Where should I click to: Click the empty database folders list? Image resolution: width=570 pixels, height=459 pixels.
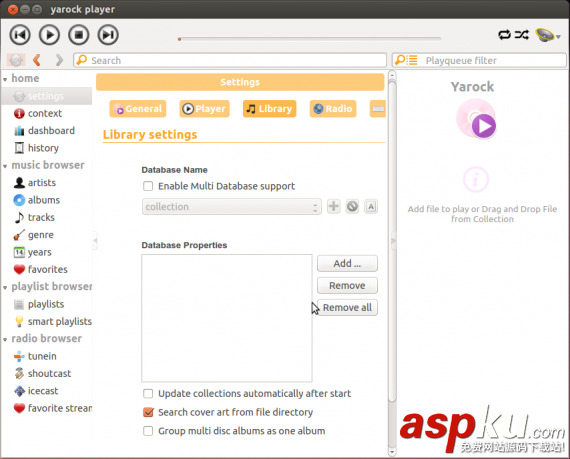[227, 318]
